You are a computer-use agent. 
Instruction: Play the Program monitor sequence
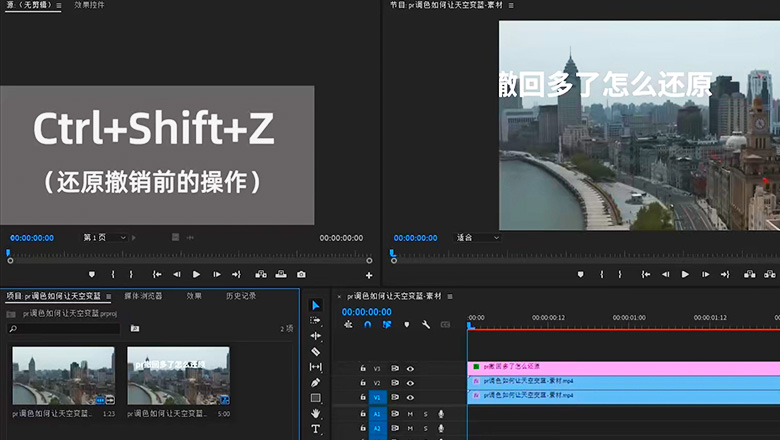point(685,274)
